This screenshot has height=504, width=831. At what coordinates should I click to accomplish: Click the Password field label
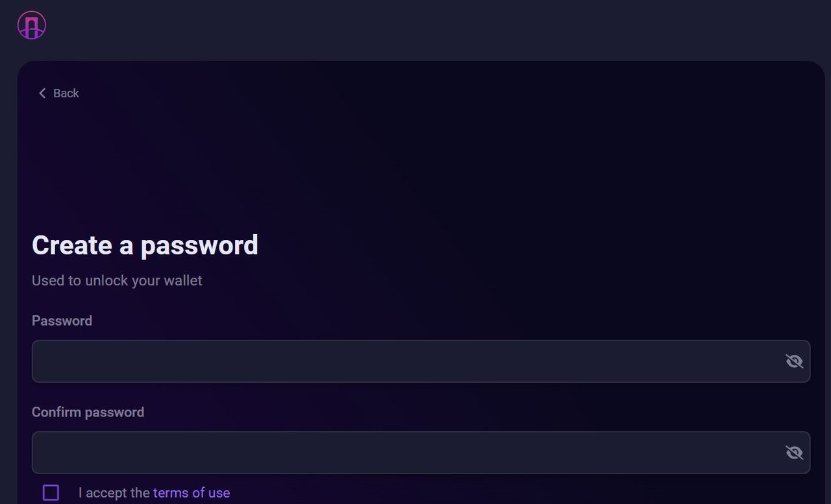click(x=62, y=320)
